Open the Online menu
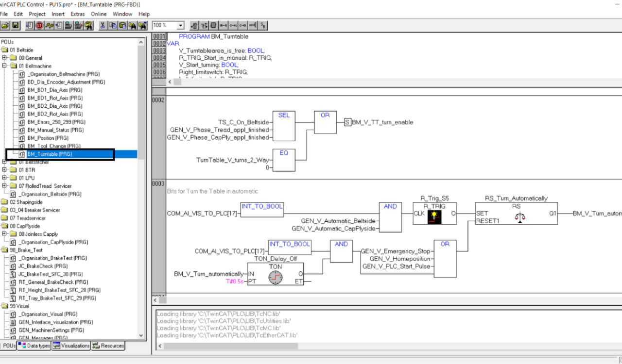 [99, 14]
